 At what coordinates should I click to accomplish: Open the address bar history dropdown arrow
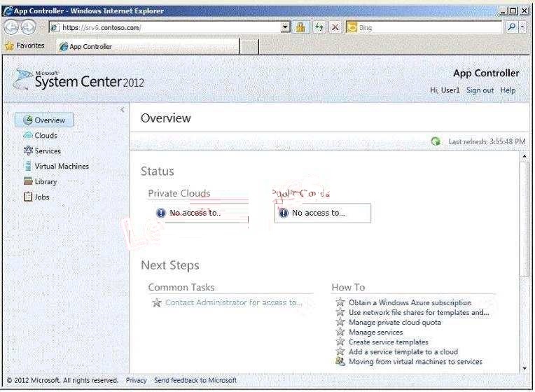click(285, 27)
